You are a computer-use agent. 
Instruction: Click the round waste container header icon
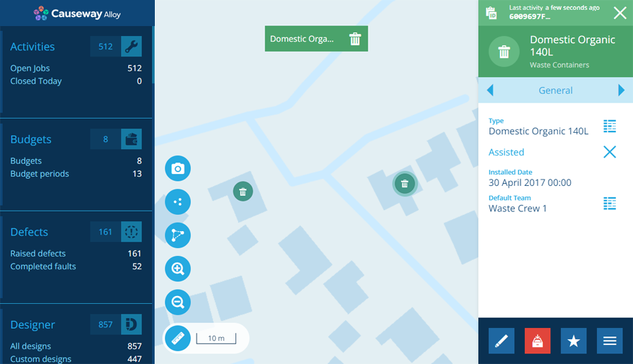504,52
